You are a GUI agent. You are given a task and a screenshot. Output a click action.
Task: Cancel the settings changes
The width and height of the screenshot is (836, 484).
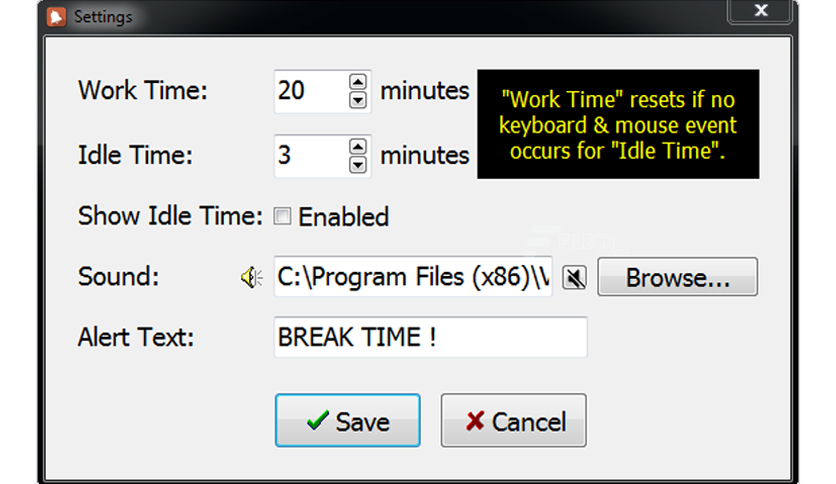pos(513,421)
